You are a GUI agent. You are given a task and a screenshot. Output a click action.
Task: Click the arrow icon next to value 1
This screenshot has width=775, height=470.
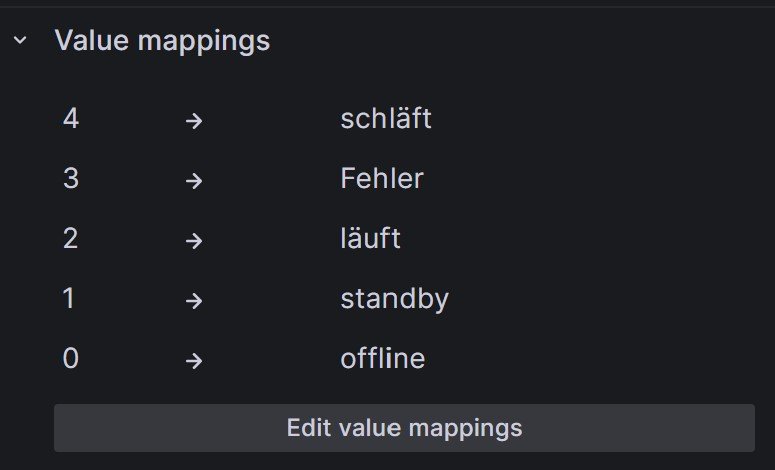pyautogui.click(x=194, y=300)
